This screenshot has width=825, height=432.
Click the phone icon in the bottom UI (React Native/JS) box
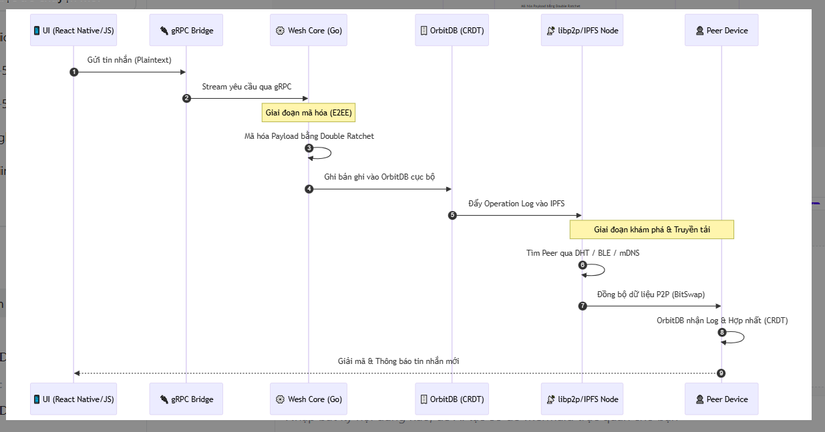[37, 399]
